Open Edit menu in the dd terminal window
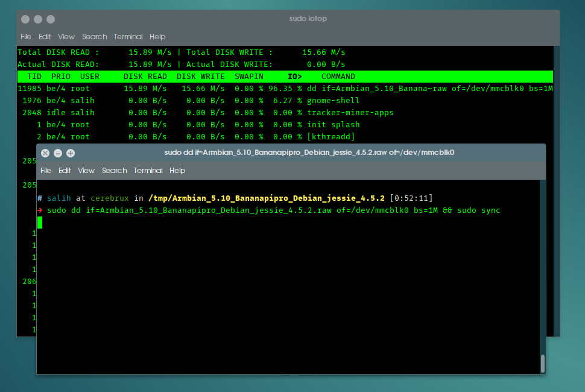 click(65, 171)
